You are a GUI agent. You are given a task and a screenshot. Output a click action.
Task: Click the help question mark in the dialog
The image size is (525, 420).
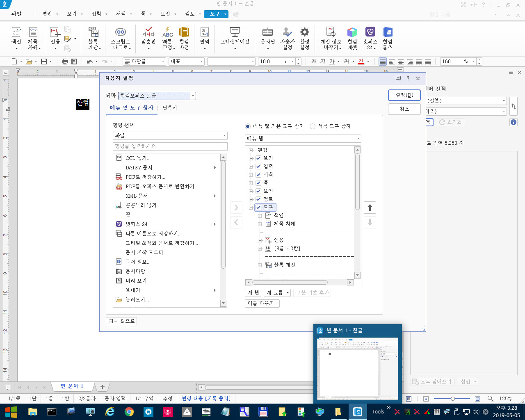pos(408,78)
